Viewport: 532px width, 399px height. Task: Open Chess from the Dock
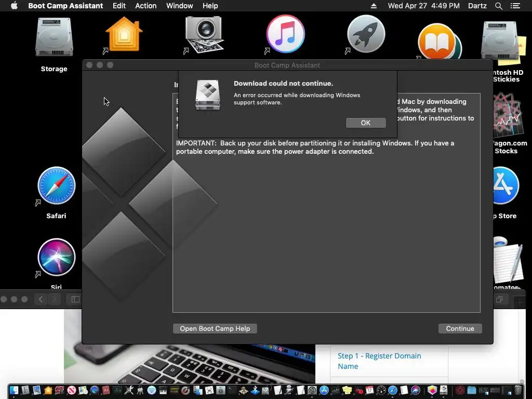(x=243, y=390)
